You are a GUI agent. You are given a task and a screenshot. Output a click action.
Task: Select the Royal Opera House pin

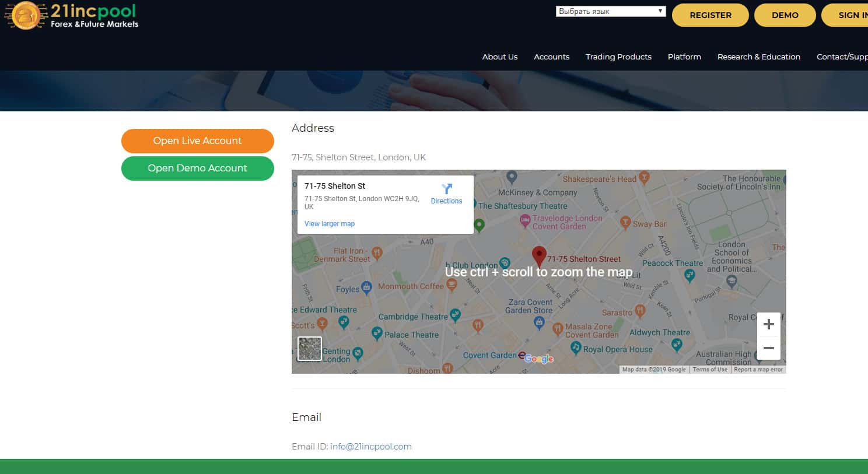coord(576,347)
